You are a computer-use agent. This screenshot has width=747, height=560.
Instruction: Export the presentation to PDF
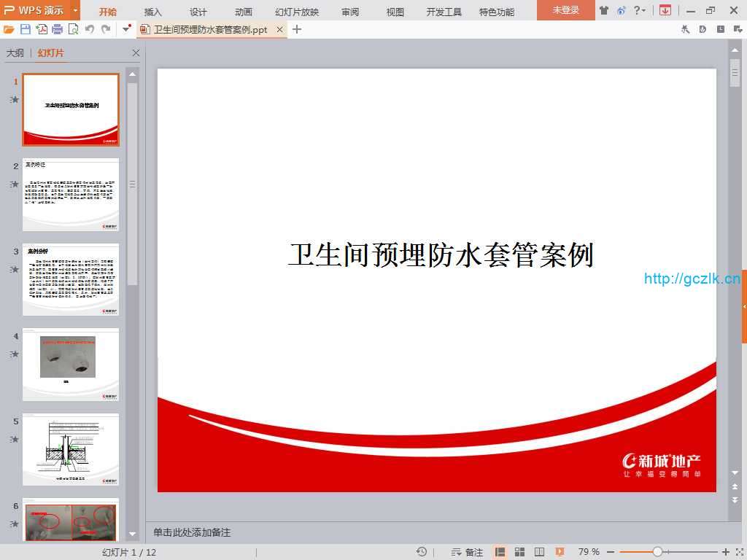point(42,29)
